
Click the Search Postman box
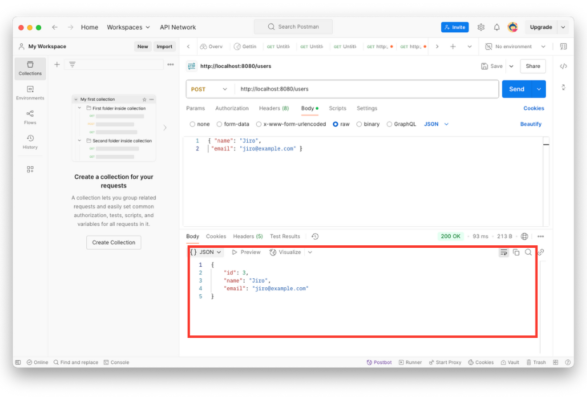tap(293, 27)
